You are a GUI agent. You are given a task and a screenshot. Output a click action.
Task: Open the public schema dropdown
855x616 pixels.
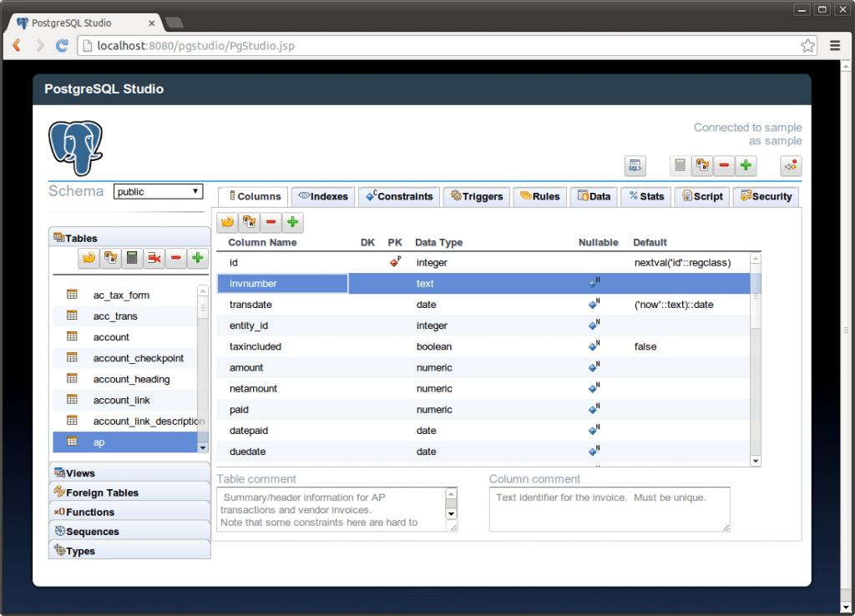tap(158, 191)
